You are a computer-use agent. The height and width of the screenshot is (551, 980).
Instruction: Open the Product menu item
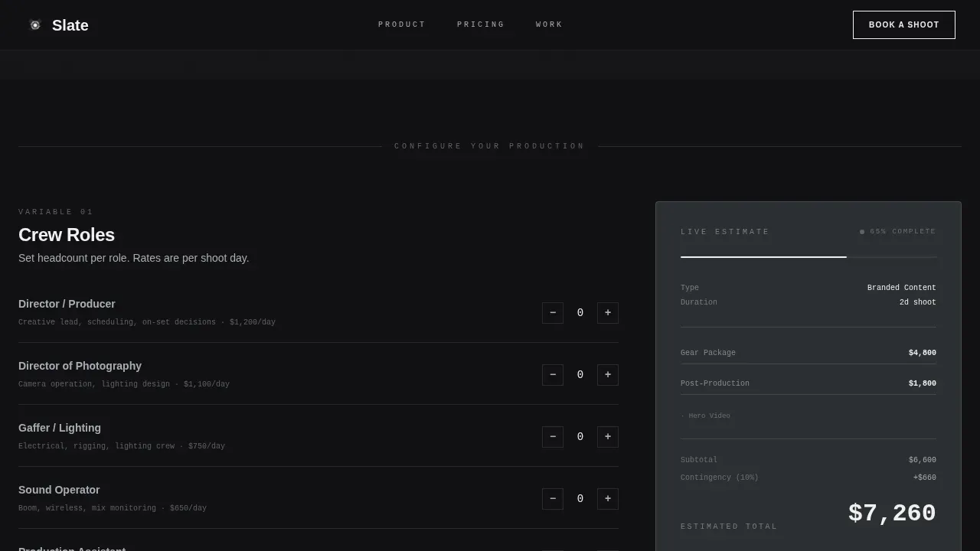[402, 24]
